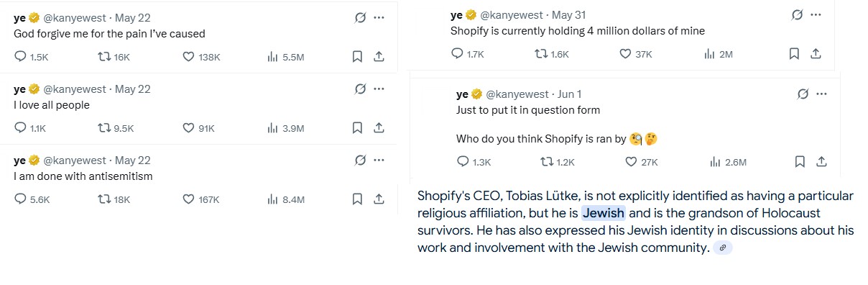Share the "Just to put it in question form" tweet
Viewport: 868px width, 285px height.
point(822,161)
